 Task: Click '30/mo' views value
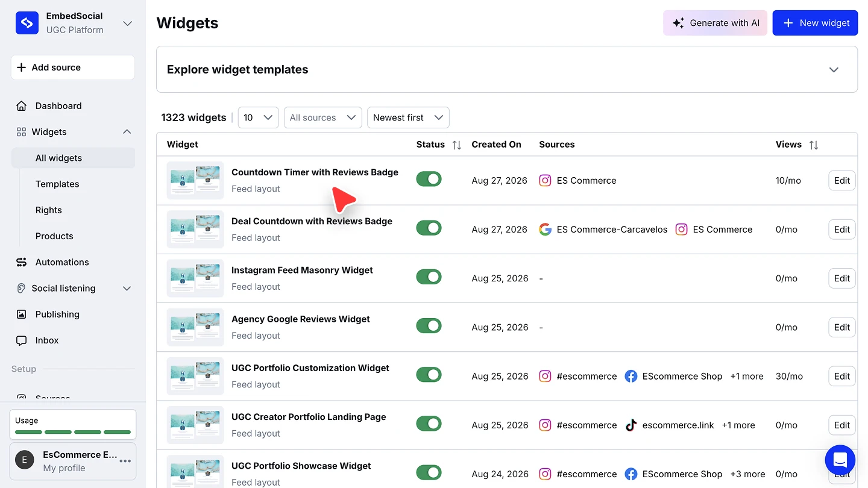pyautogui.click(x=789, y=376)
